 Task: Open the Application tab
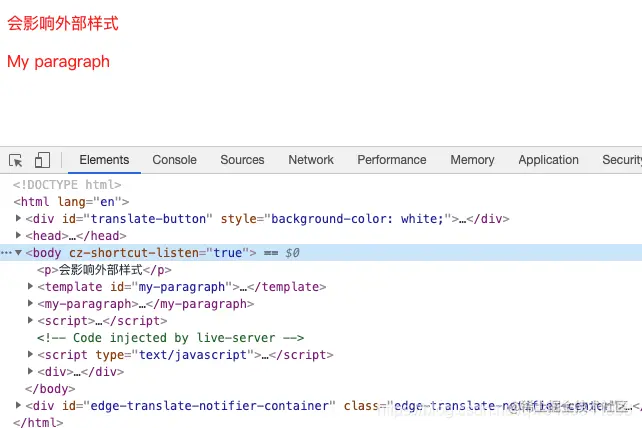[548, 160]
